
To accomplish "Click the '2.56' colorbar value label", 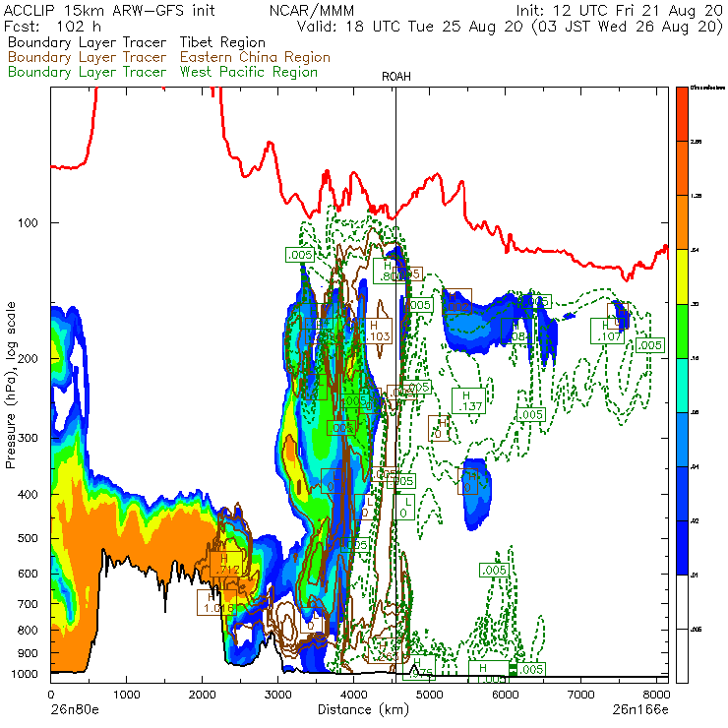I will click(x=696, y=142).
